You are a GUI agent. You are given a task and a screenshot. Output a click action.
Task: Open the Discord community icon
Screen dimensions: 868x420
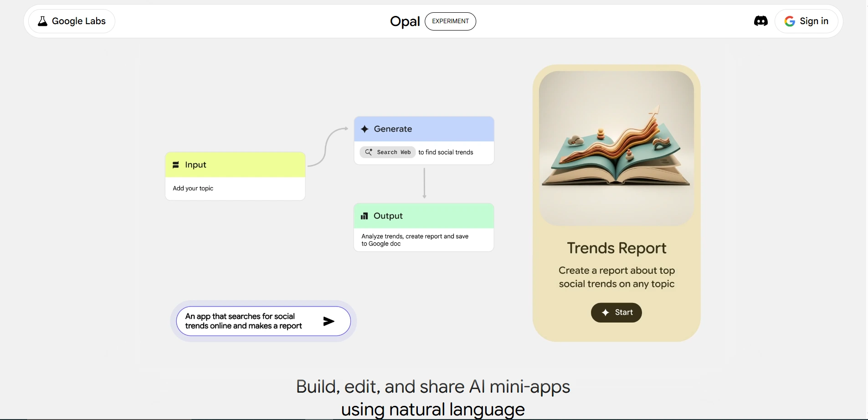click(x=760, y=21)
